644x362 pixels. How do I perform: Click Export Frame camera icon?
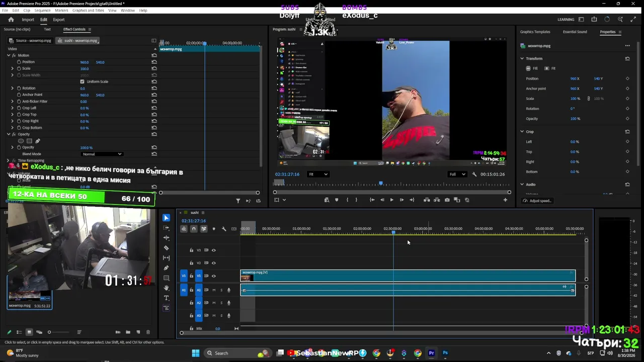tap(447, 200)
